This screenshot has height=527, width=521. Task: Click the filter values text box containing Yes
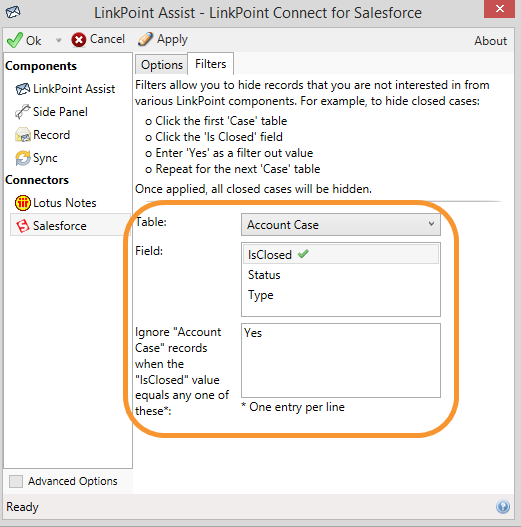(340, 360)
